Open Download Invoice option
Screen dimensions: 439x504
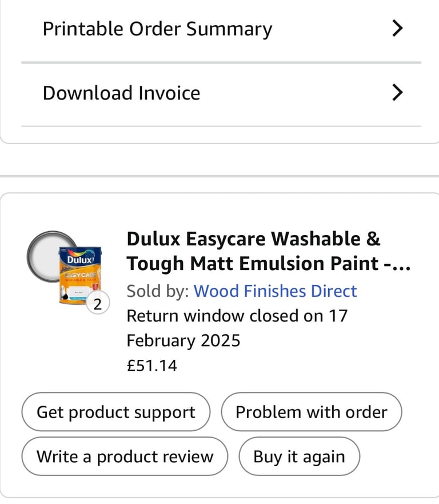tap(121, 93)
